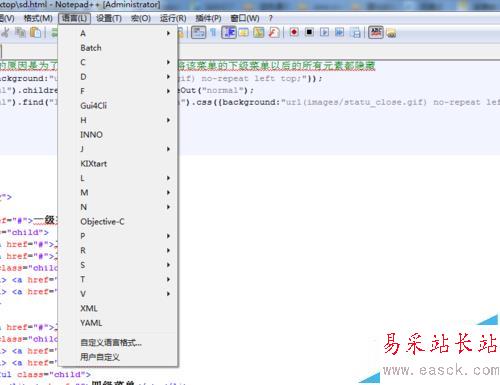Select Batch language
This screenshot has height=385, width=500.
click(118, 48)
